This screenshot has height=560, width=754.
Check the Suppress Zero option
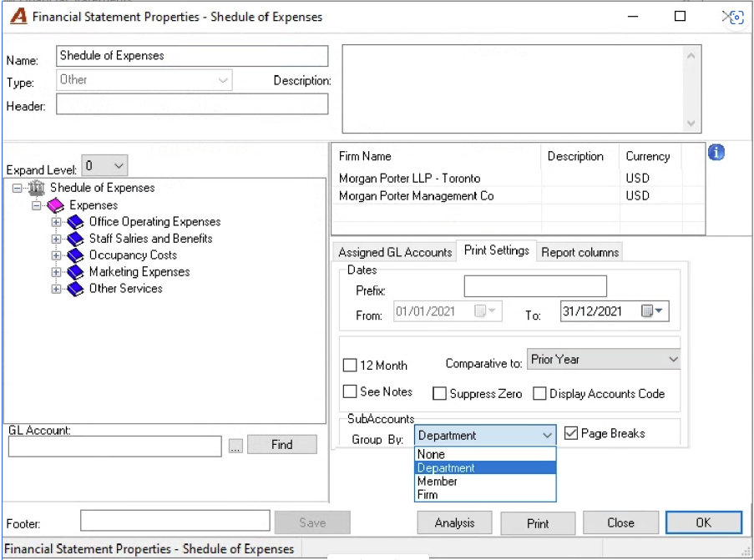point(439,394)
